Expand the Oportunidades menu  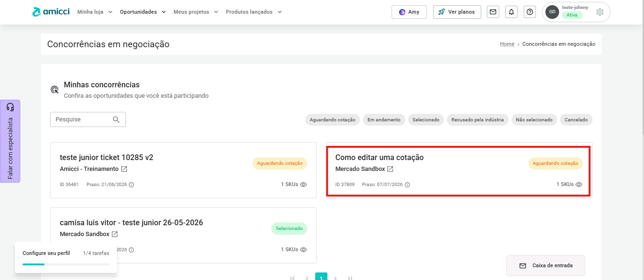pos(143,12)
